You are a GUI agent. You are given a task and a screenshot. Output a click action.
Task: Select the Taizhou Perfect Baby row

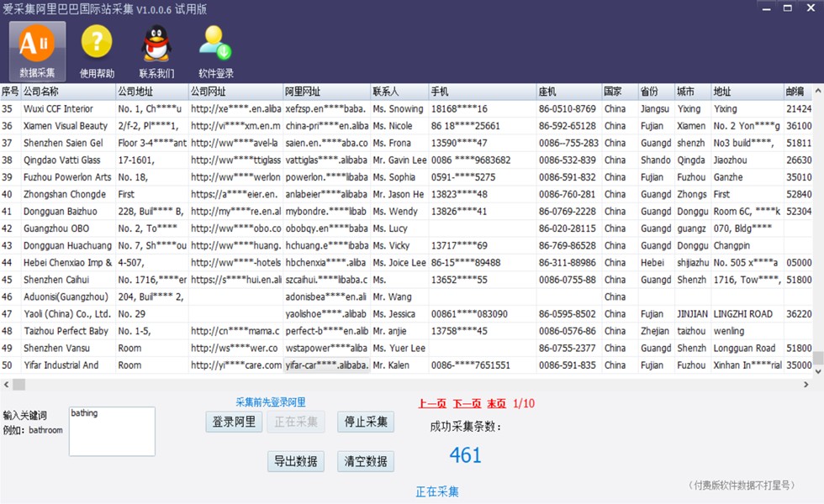click(x=406, y=331)
